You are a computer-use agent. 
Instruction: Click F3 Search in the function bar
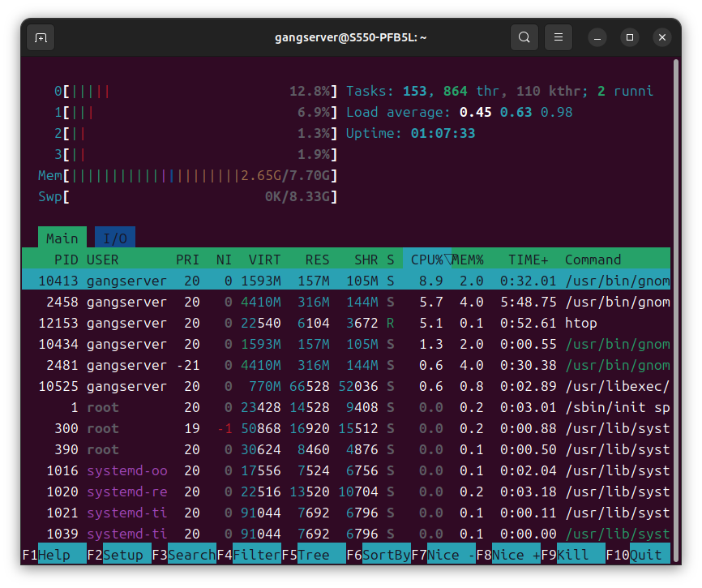point(184,555)
